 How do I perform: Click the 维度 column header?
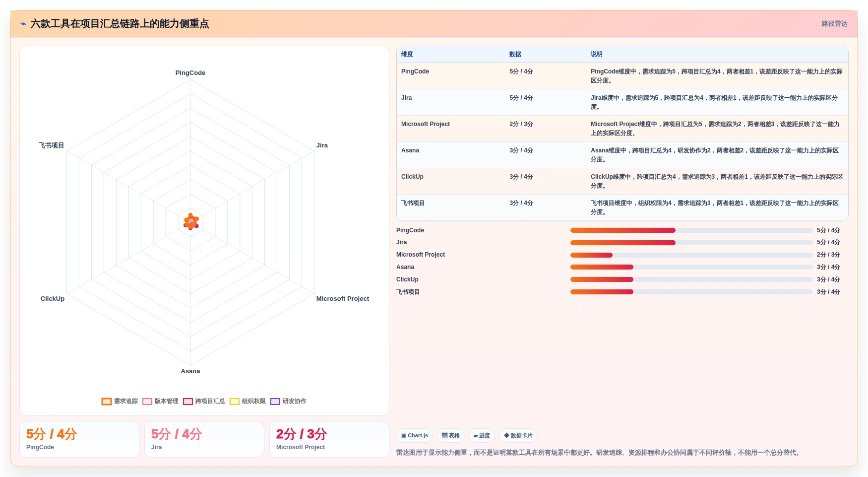point(407,55)
